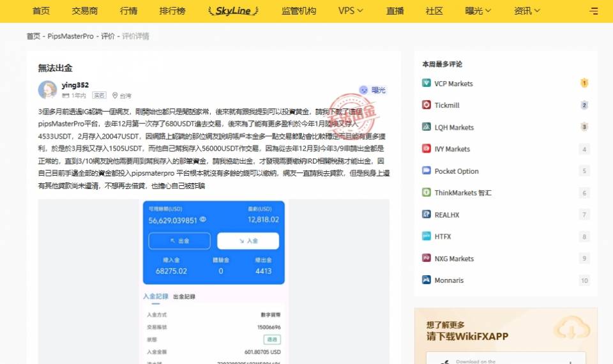613x364 pixels.
Task: Open the 排行榜 nav item
Action: point(172,11)
